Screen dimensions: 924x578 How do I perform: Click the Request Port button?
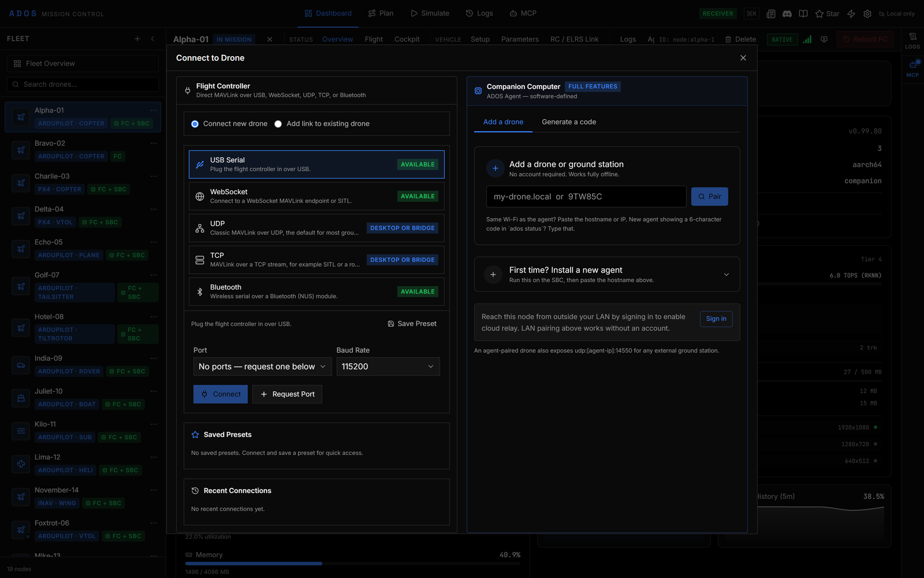[x=288, y=394]
